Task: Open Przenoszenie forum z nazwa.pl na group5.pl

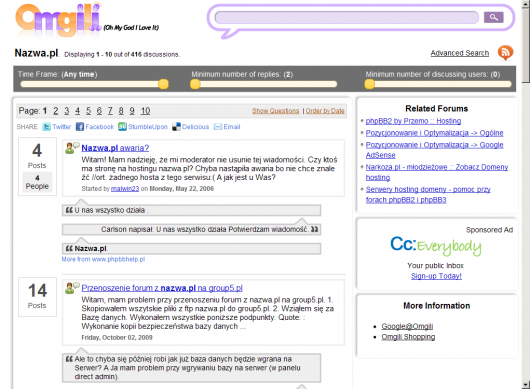Action: [162, 288]
